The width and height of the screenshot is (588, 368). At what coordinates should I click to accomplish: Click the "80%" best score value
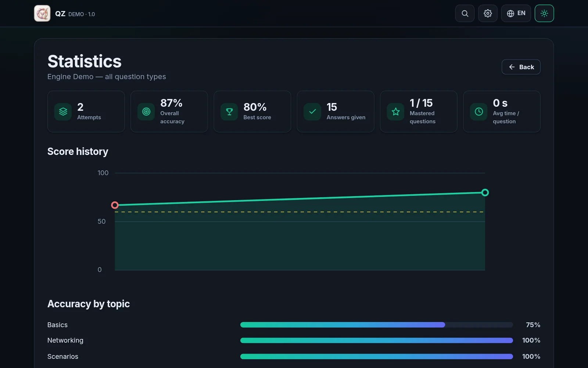[x=255, y=107]
